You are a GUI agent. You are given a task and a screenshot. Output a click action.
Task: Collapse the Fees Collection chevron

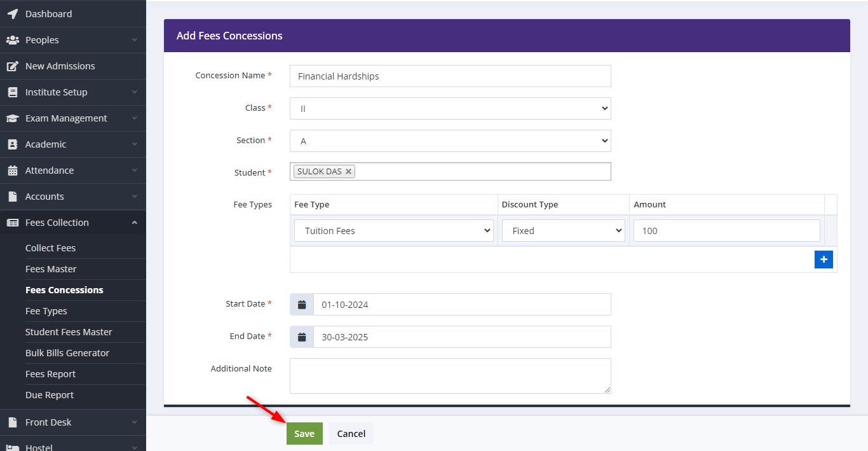pyautogui.click(x=134, y=223)
